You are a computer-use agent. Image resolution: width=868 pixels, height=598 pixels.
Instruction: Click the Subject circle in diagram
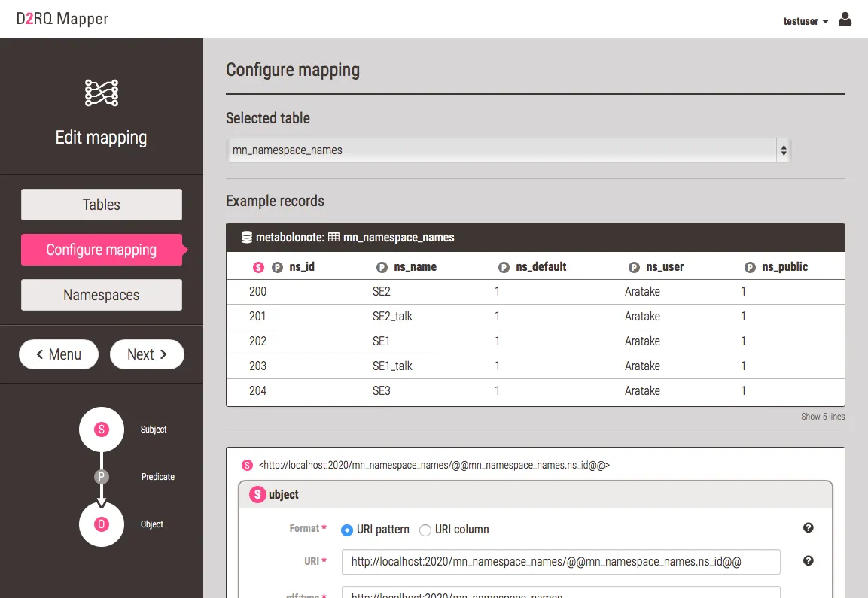pos(102,430)
